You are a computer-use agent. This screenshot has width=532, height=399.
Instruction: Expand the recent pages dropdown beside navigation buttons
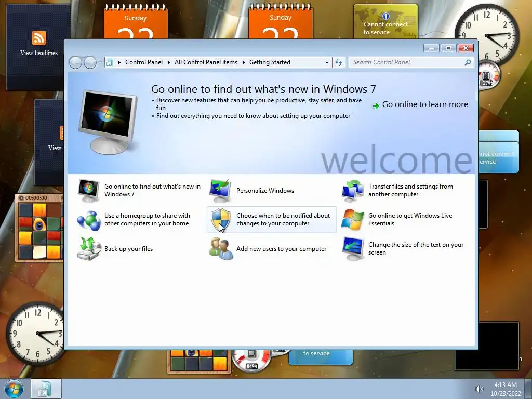pos(100,63)
